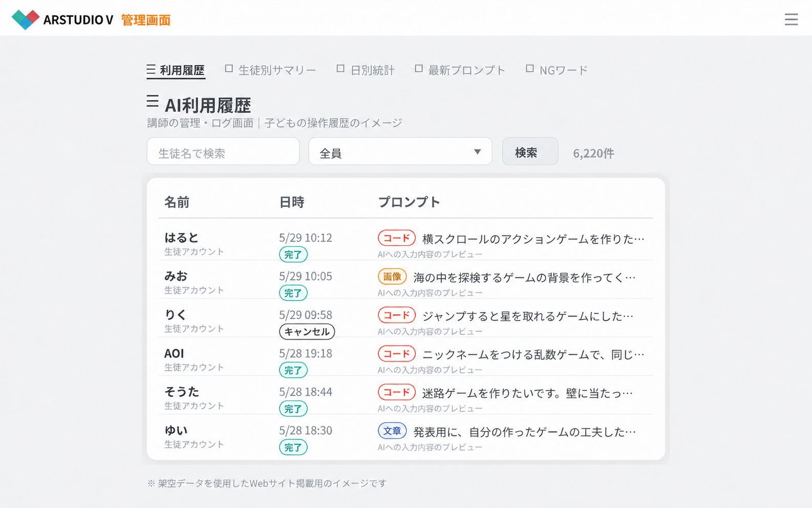Click the 5/28 19:18 timestamp

tap(306, 353)
